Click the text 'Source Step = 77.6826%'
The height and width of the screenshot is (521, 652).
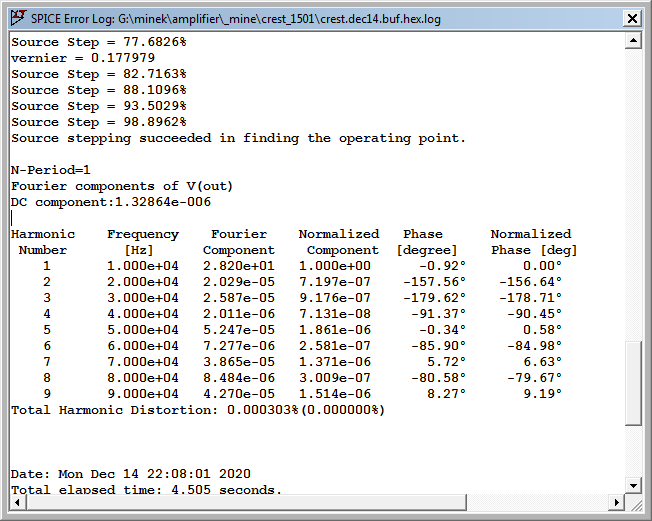point(99,42)
